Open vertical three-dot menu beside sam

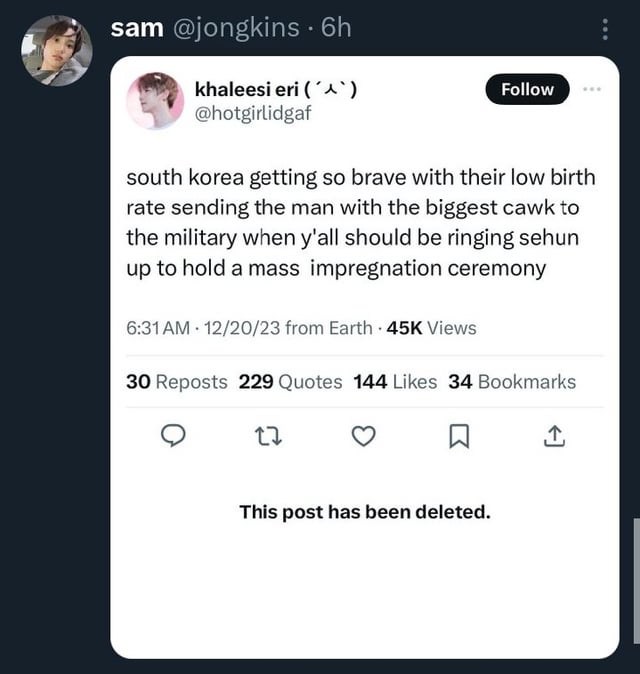coord(605,30)
